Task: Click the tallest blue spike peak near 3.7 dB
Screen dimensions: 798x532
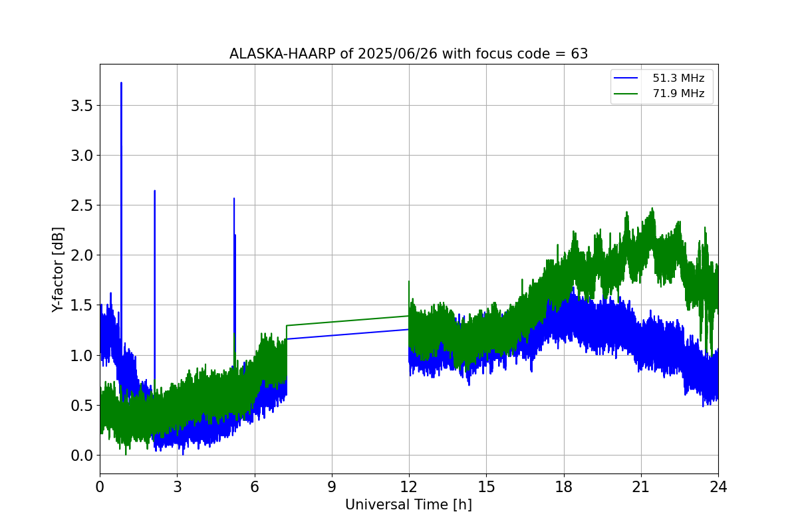Action: pos(121,84)
